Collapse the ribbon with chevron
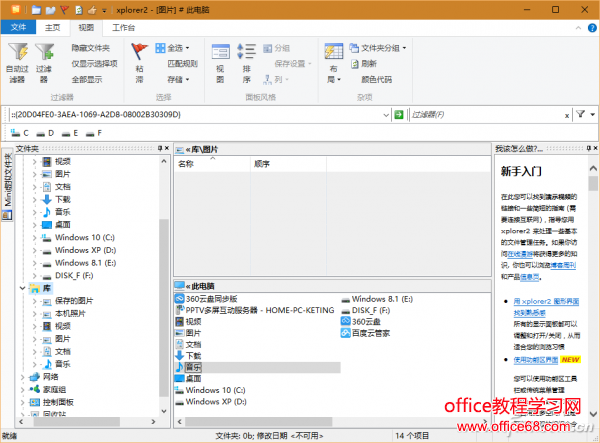The image size is (600, 443). click(578, 28)
